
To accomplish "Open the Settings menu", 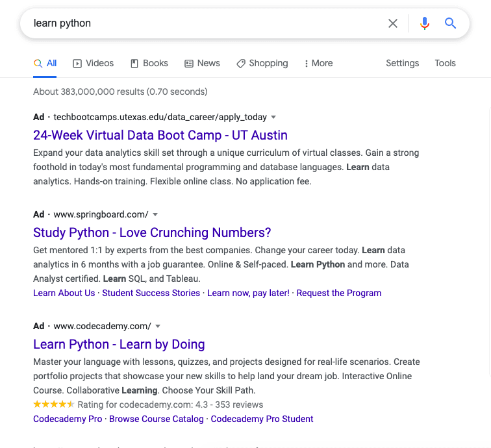I will coord(403,63).
